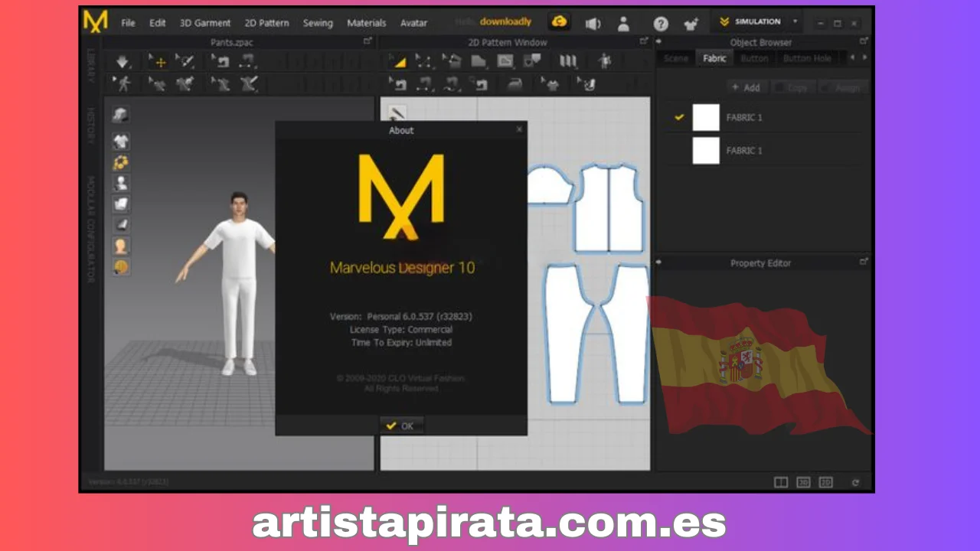Open the Avatar menu
This screenshot has height=551, width=980.
coord(413,23)
